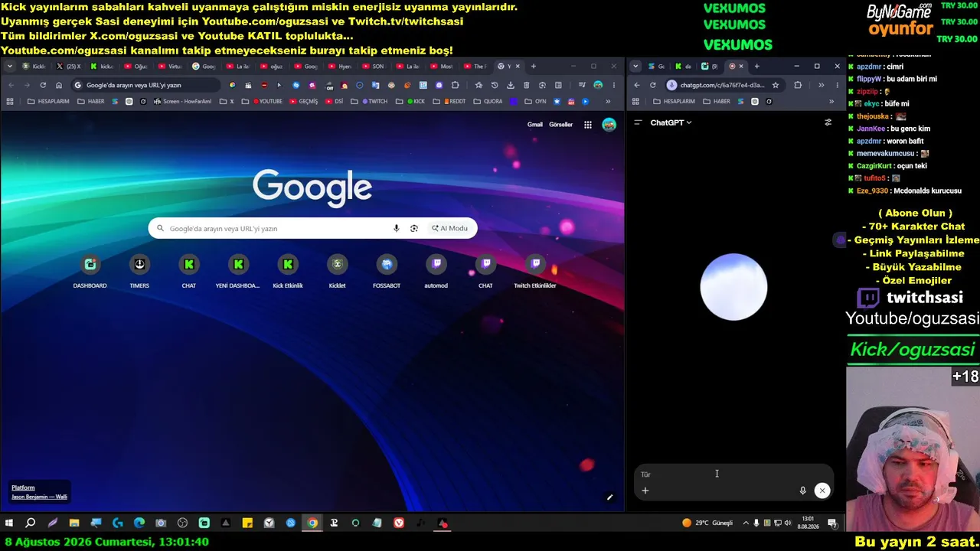Open Görseller link on Google page

pyautogui.click(x=561, y=125)
